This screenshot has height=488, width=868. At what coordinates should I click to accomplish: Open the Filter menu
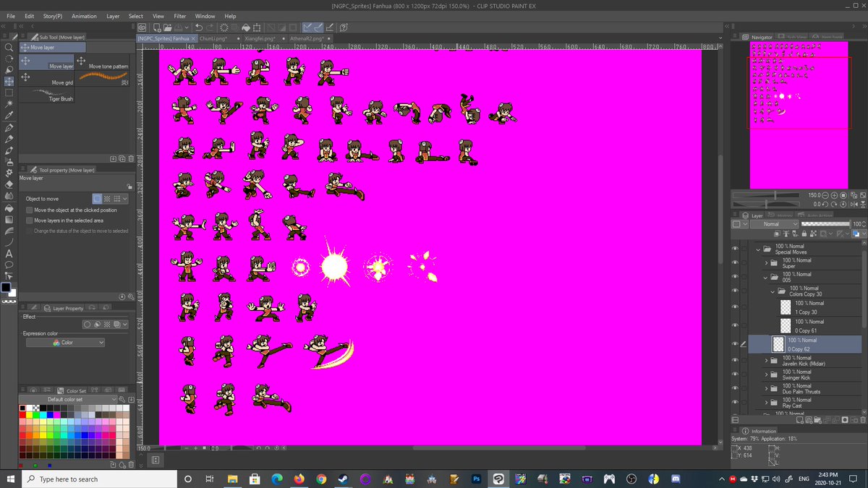coord(180,16)
